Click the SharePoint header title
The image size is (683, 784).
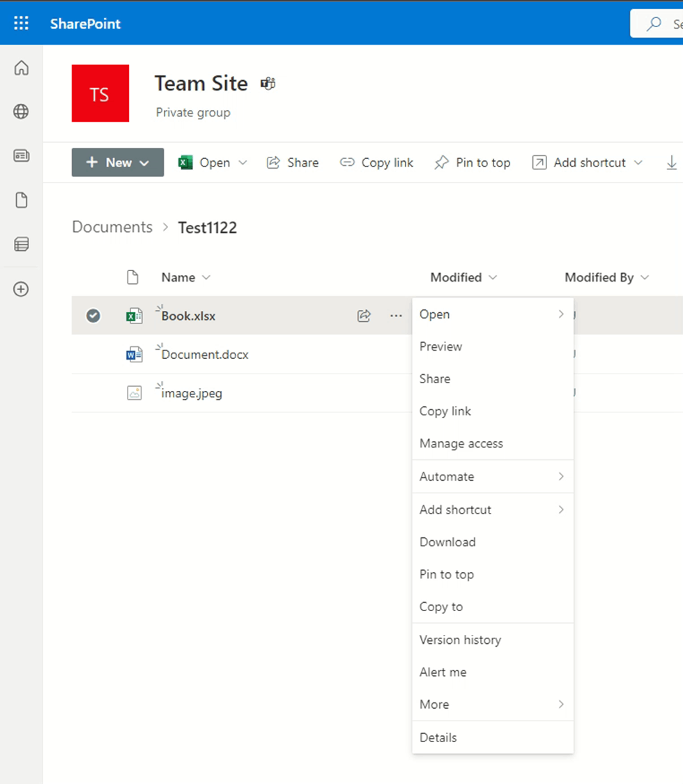[x=85, y=24]
